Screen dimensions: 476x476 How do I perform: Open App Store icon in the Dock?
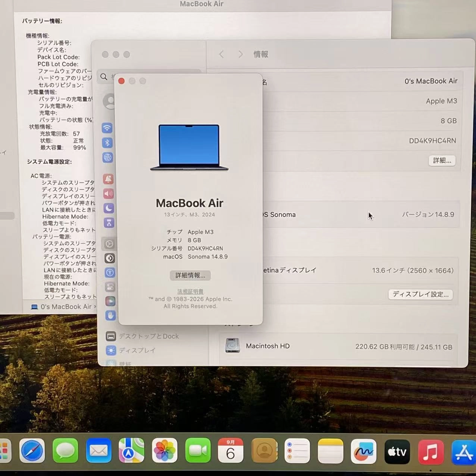click(464, 452)
